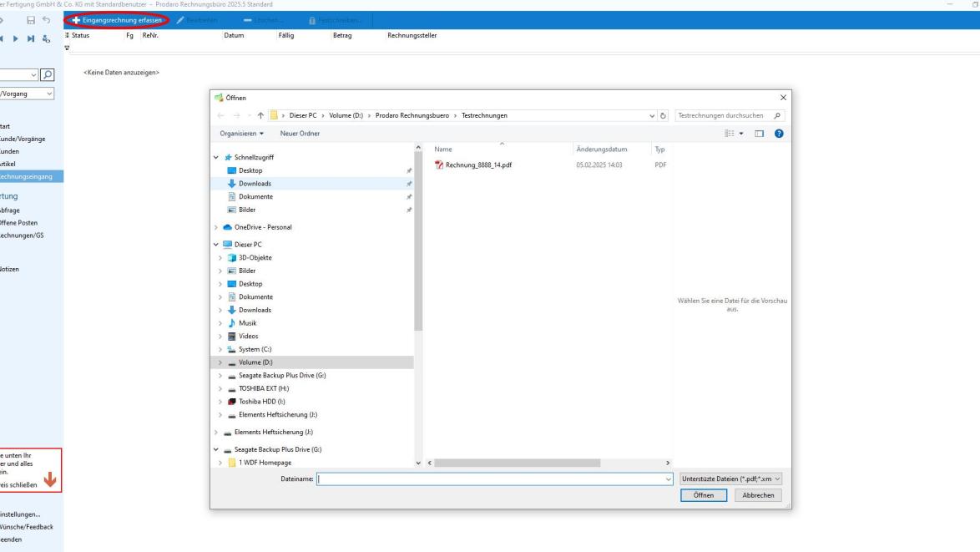Click into the Dateiname input field
Viewport: 980px width, 552px height.
(x=491, y=479)
